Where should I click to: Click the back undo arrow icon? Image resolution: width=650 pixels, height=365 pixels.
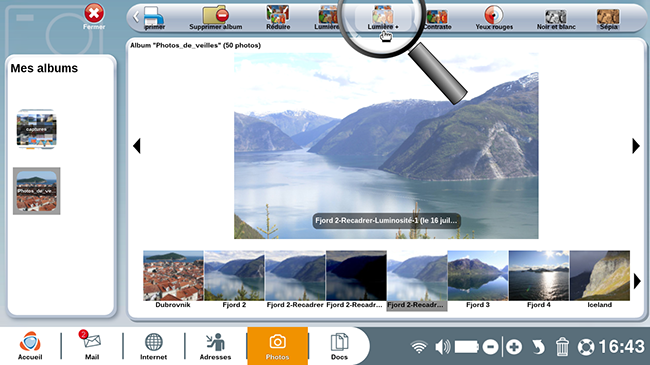(x=538, y=347)
